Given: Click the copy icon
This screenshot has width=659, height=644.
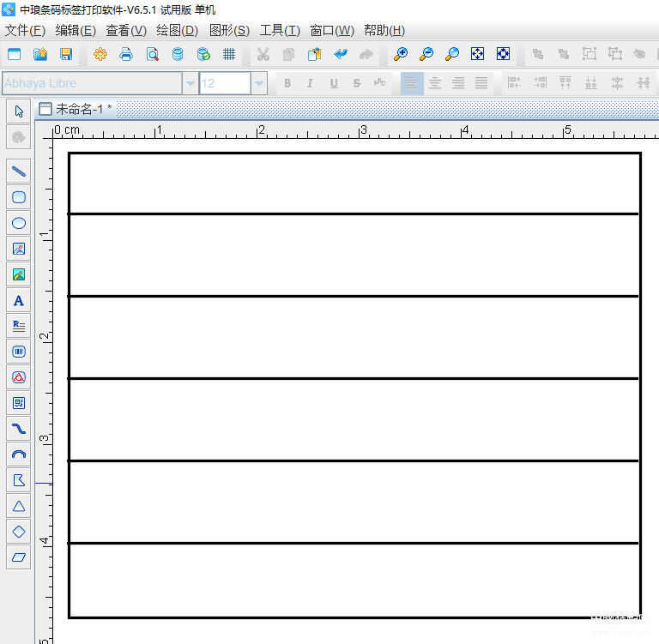Looking at the screenshot, I should (x=288, y=54).
